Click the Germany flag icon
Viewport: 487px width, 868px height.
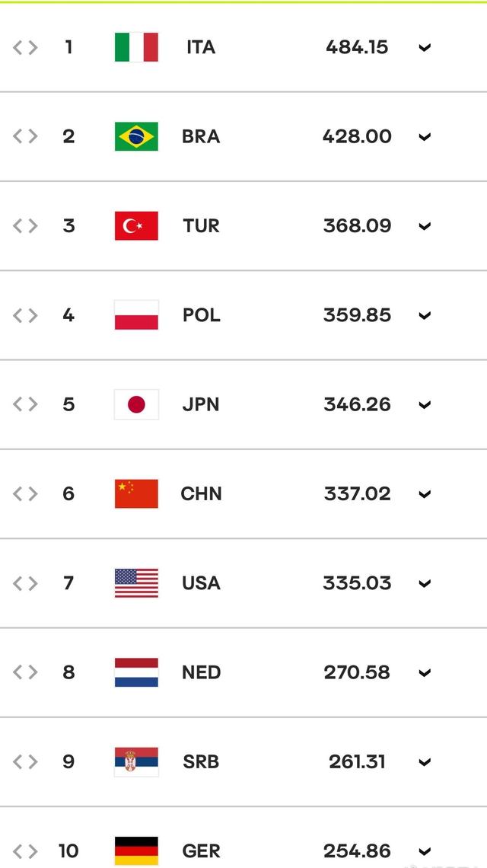pos(136,850)
